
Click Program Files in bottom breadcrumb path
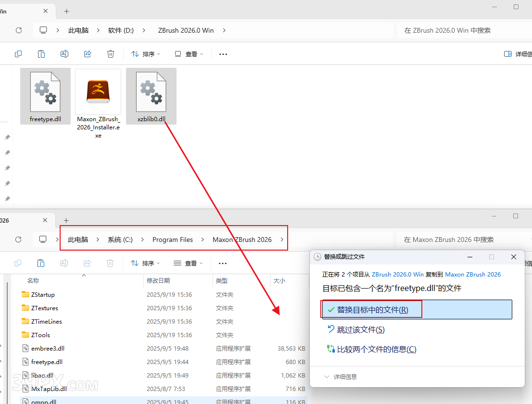pos(172,240)
